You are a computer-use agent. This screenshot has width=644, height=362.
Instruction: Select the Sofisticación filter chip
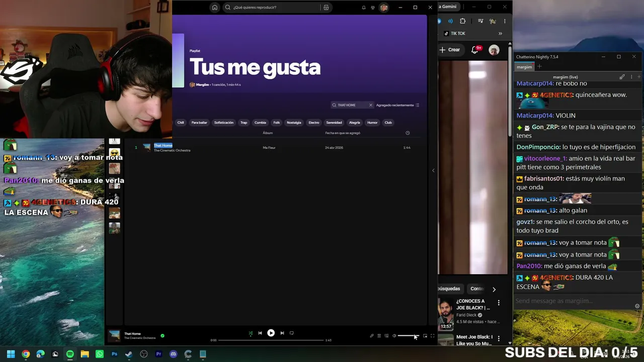click(x=224, y=123)
